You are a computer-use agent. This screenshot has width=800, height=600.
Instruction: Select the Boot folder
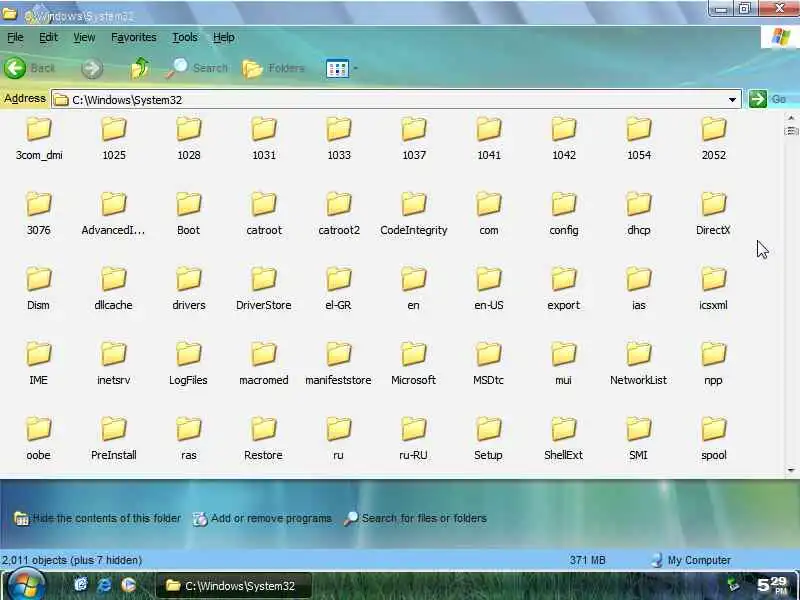click(x=188, y=213)
